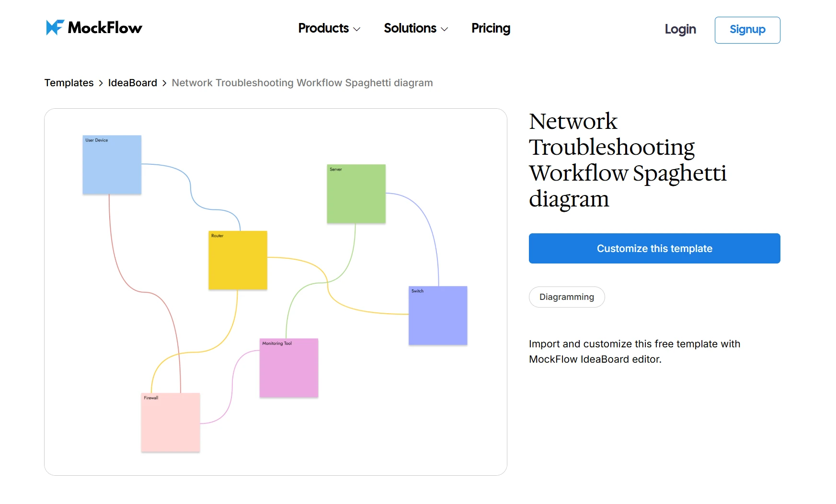836x504 pixels.
Task: Click the Customize this template button
Action: (x=654, y=248)
